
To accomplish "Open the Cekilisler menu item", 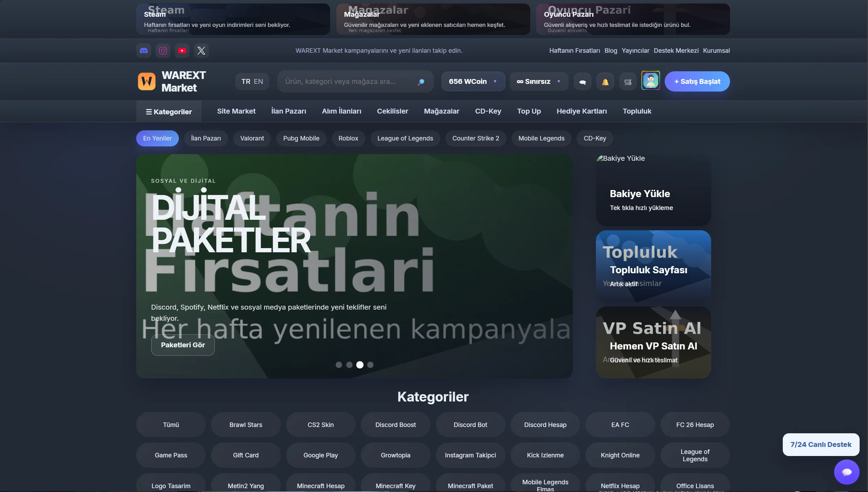I will 393,111.
